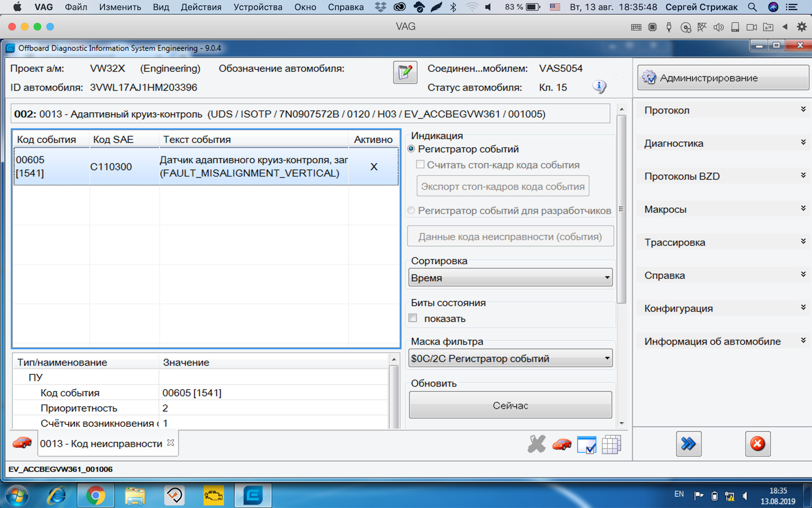Screen dimensions: 812x508
Task: Open the Окно menu
Action: pos(305,7)
